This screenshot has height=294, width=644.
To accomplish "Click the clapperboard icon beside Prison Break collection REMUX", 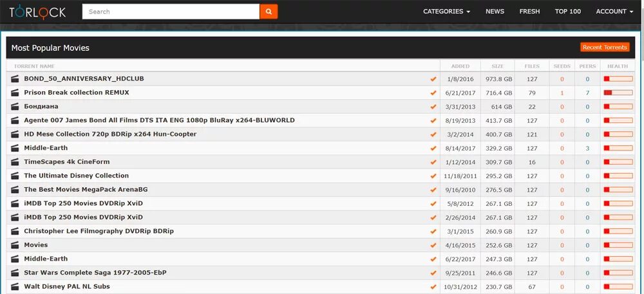I will [x=15, y=93].
